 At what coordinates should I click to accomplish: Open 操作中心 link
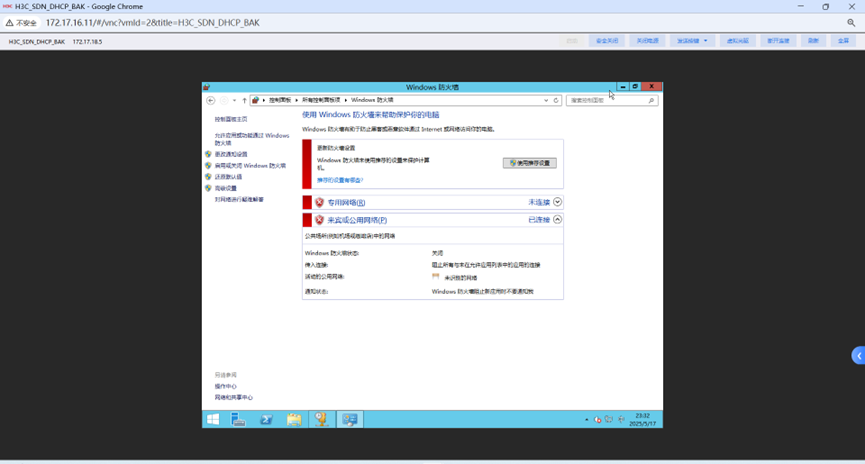(x=226, y=386)
